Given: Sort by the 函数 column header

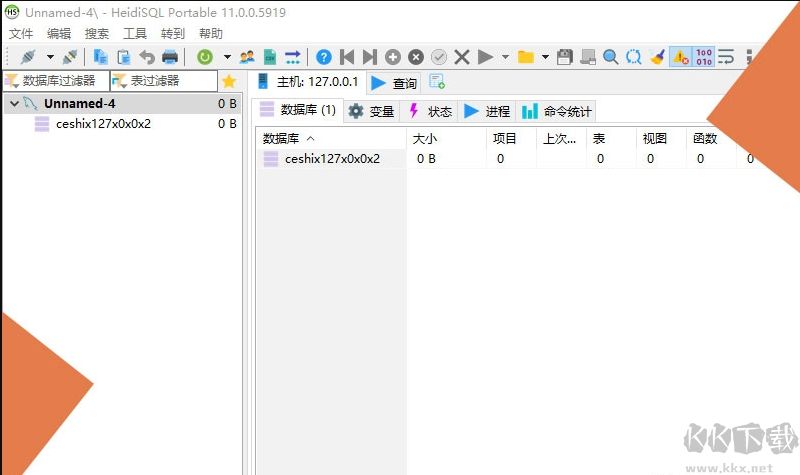Looking at the screenshot, I should (712, 138).
